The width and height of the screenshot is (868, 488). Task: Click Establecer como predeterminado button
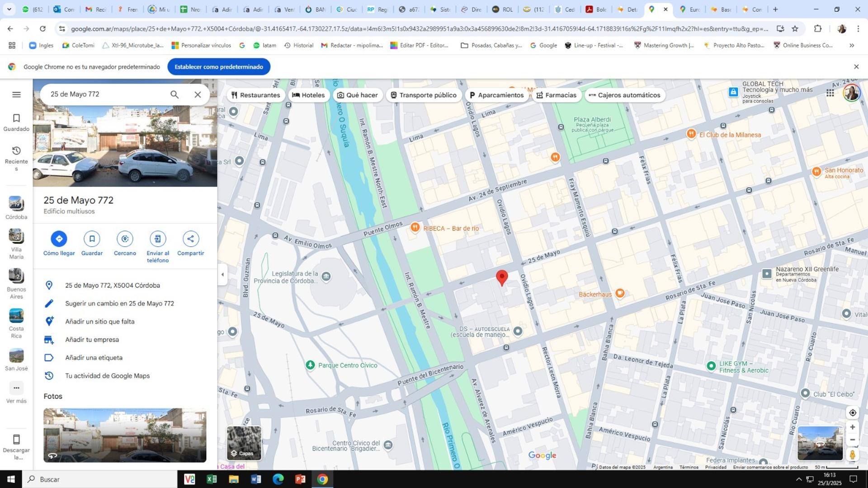tap(219, 67)
